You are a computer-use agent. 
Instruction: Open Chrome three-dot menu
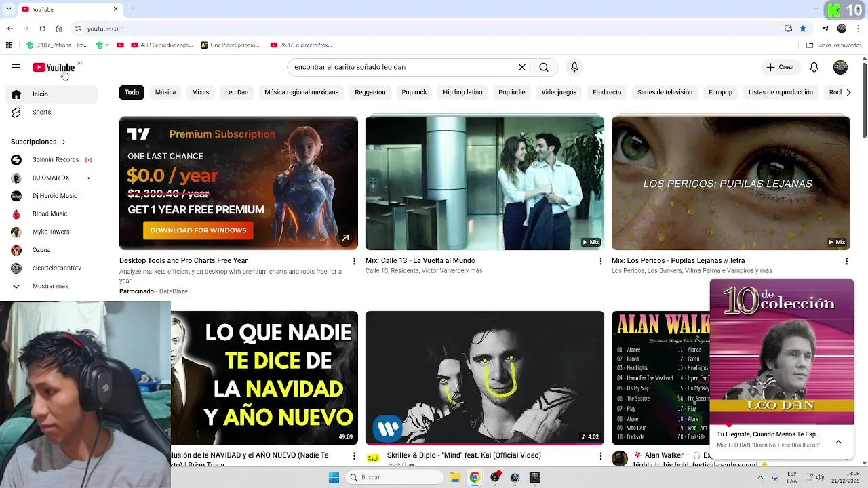[858, 28]
